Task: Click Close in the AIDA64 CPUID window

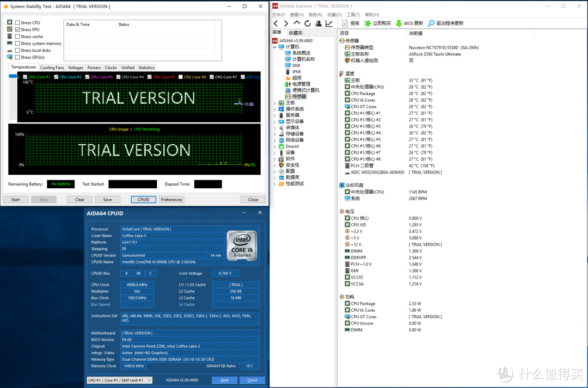Action: (x=252, y=380)
